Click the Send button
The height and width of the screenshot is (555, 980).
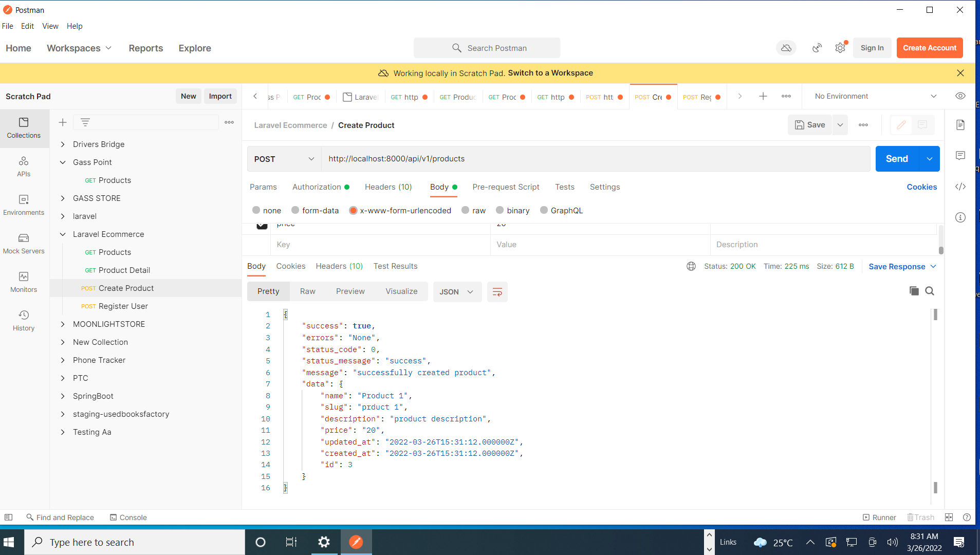(x=897, y=159)
